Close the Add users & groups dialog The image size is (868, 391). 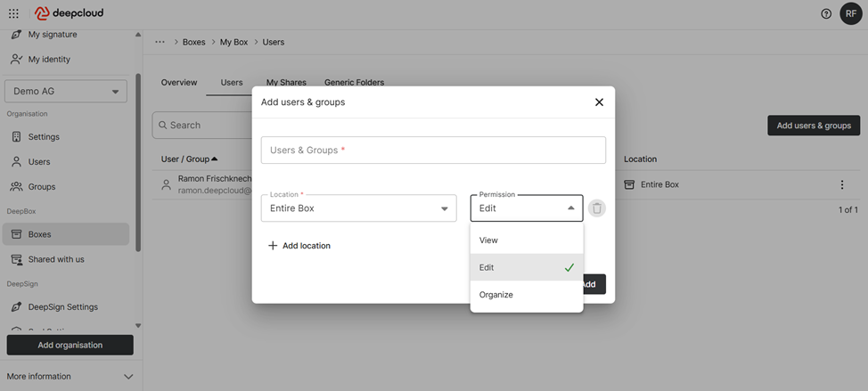click(599, 102)
